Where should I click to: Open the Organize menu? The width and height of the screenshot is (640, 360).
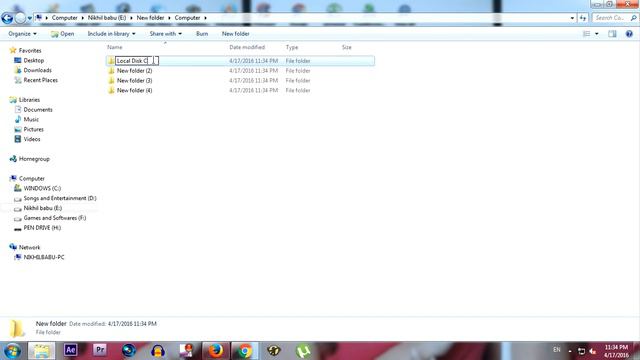point(22,34)
